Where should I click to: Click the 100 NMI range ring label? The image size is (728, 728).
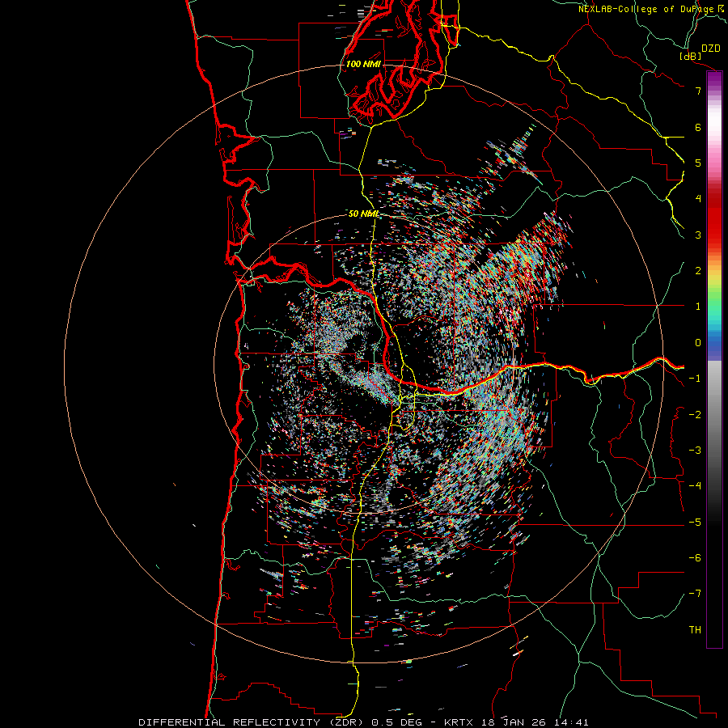point(363,64)
